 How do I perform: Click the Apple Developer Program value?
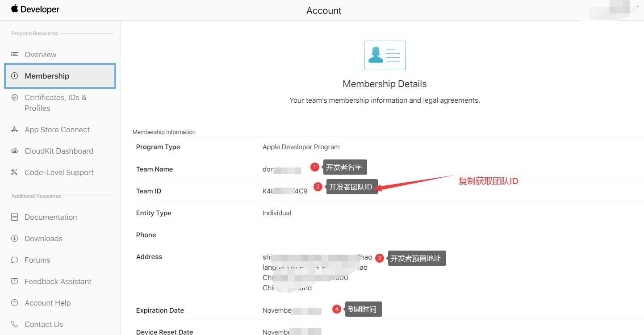[301, 147]
